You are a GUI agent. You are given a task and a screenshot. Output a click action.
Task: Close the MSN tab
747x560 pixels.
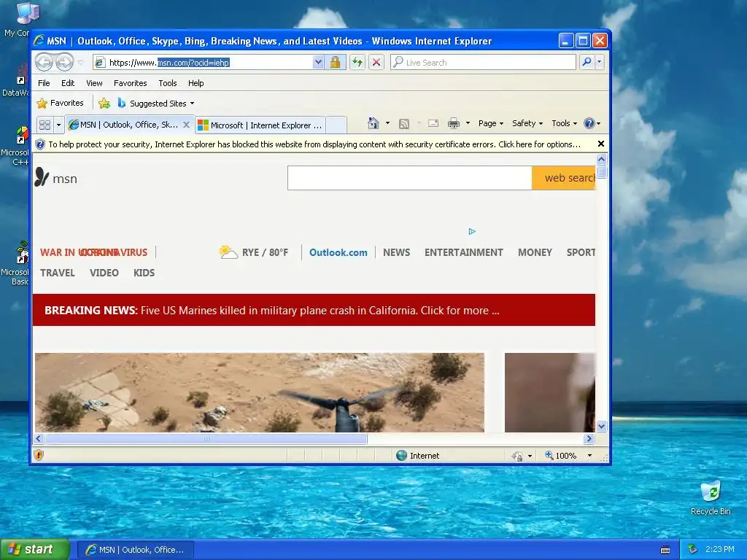coord(186,125)
